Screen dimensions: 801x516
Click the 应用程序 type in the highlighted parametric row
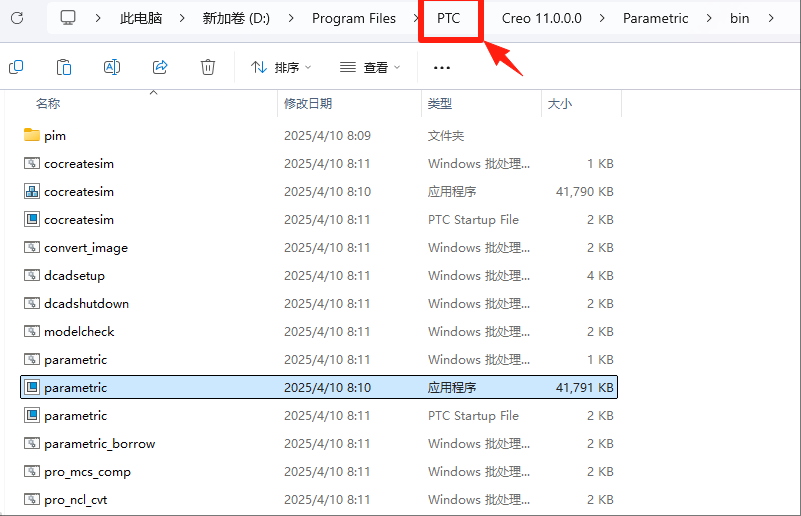[x=452, y=387]
